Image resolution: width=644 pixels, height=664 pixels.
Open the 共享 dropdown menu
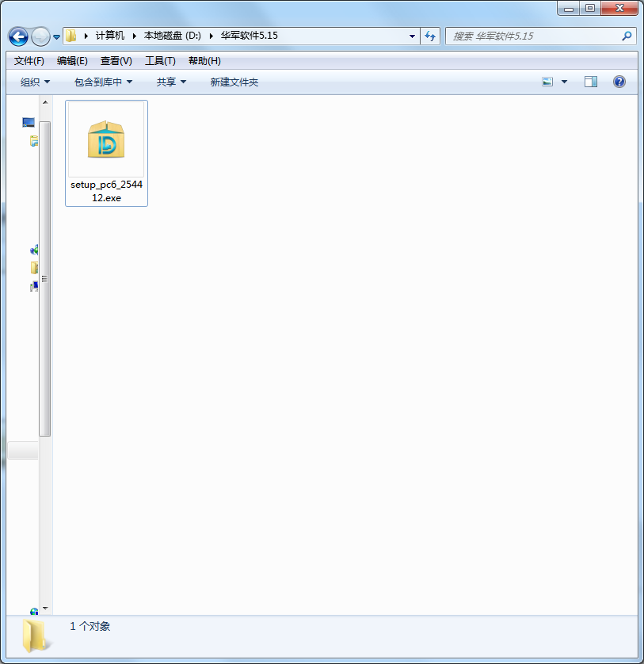coord(167,81)
